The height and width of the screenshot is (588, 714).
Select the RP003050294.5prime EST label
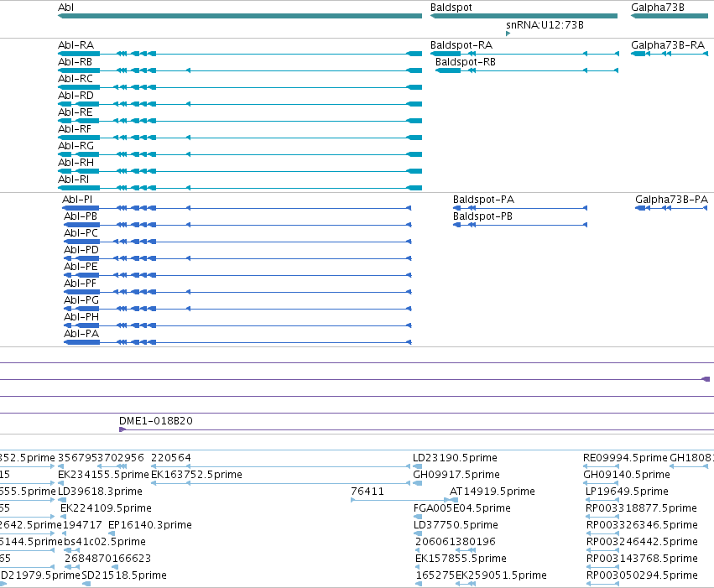tap(642, 575)
